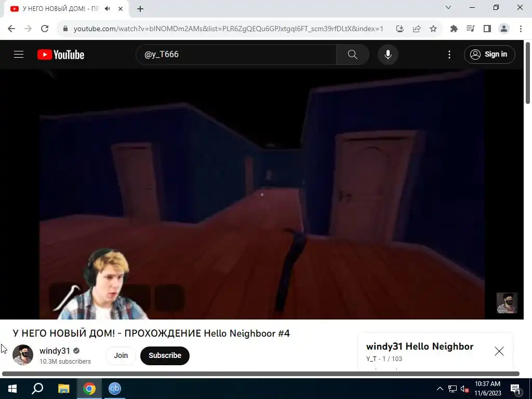
Task: Open playlist title windy31 Hello Neighbor
Action: click(420, 347)
